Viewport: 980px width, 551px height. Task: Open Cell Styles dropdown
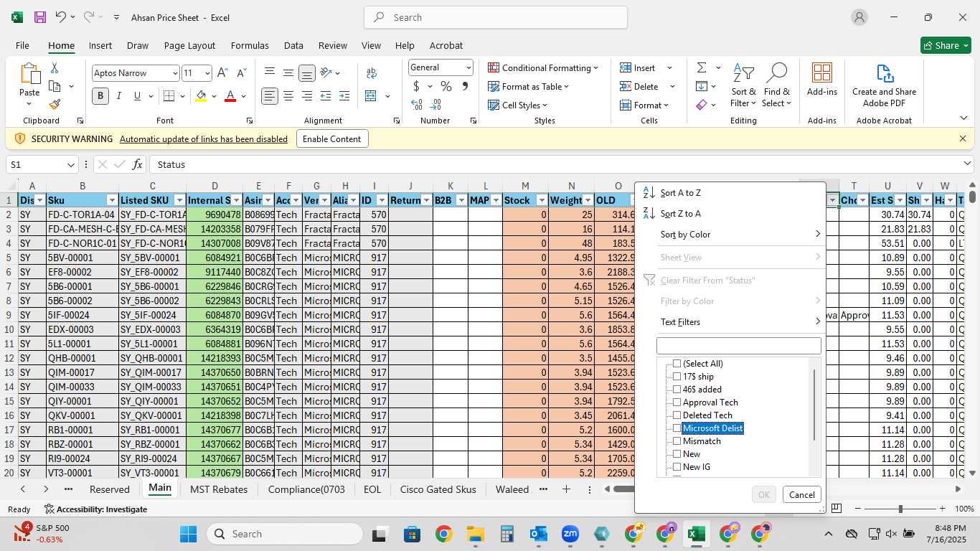pyautogui.click(x=518, y=105)
